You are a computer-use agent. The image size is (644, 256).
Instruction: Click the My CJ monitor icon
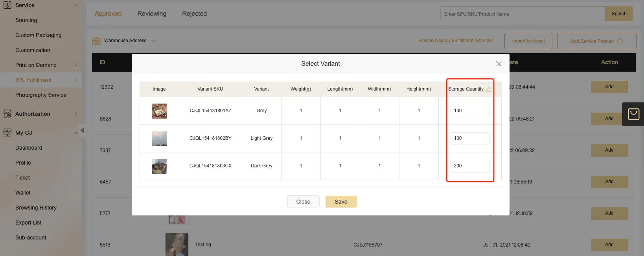(7, 133)
